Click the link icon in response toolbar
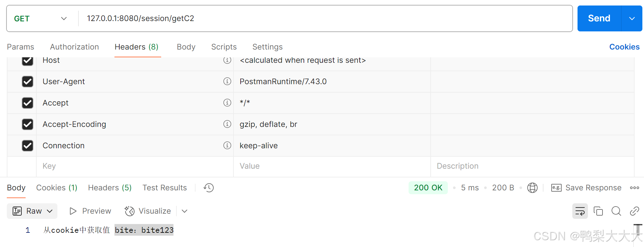 pyautogui.click(x=634, y=211)
